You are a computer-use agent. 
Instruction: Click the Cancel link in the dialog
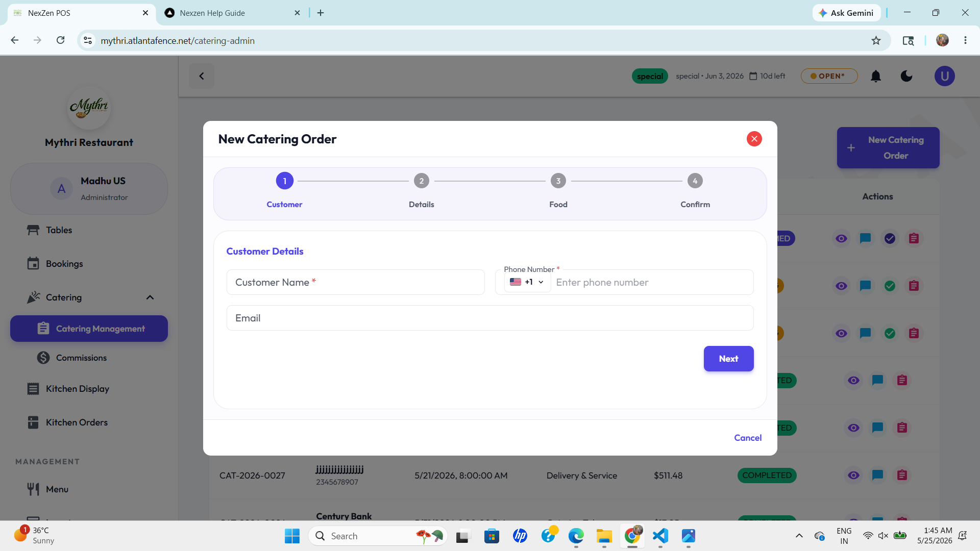(748, 438)
